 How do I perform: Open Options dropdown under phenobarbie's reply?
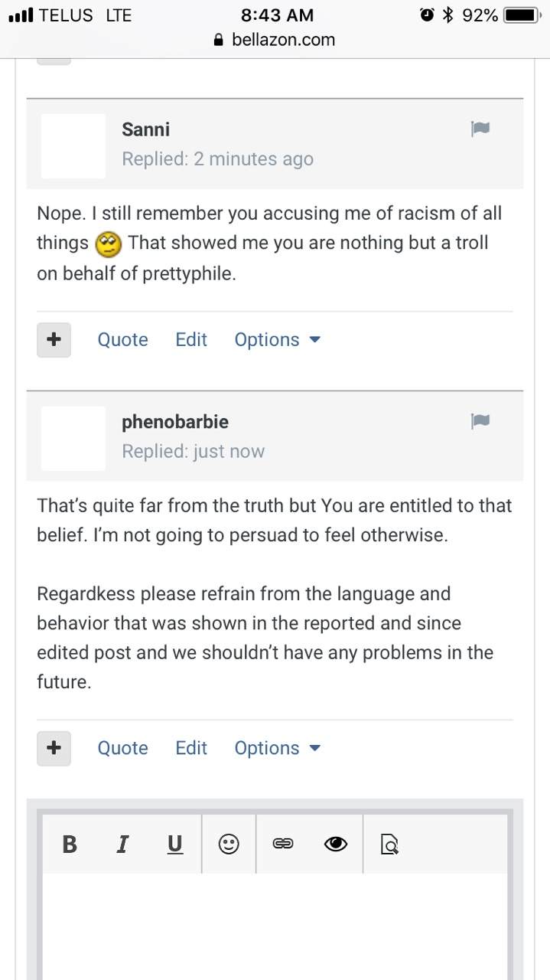point(277,748)
